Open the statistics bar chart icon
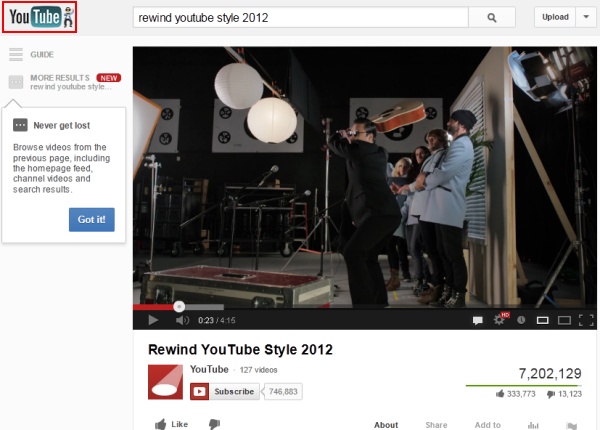Screen dimensions: 600x430 coord(533,425)
